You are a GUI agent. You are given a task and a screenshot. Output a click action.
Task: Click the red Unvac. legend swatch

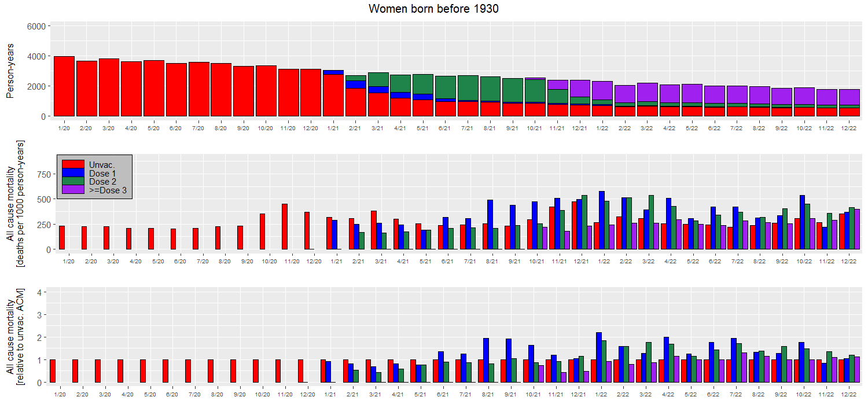(72, 165)
